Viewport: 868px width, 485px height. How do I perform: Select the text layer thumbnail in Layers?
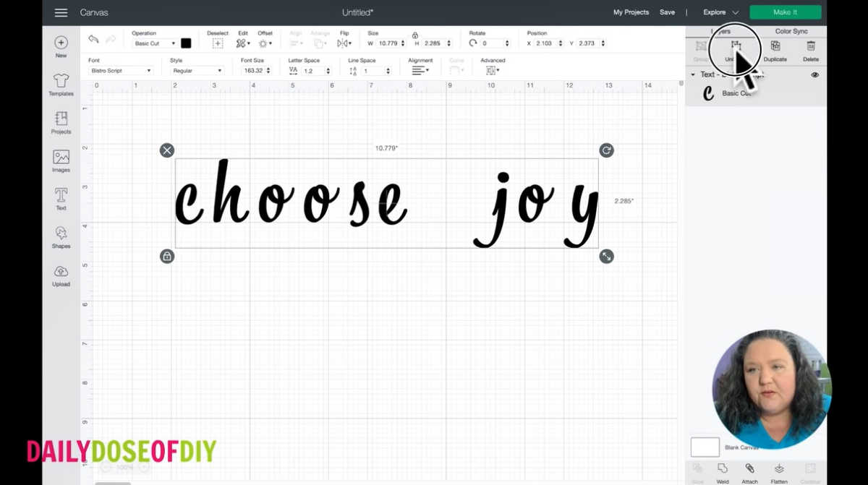pyautogui.click(x=708, y=93)
